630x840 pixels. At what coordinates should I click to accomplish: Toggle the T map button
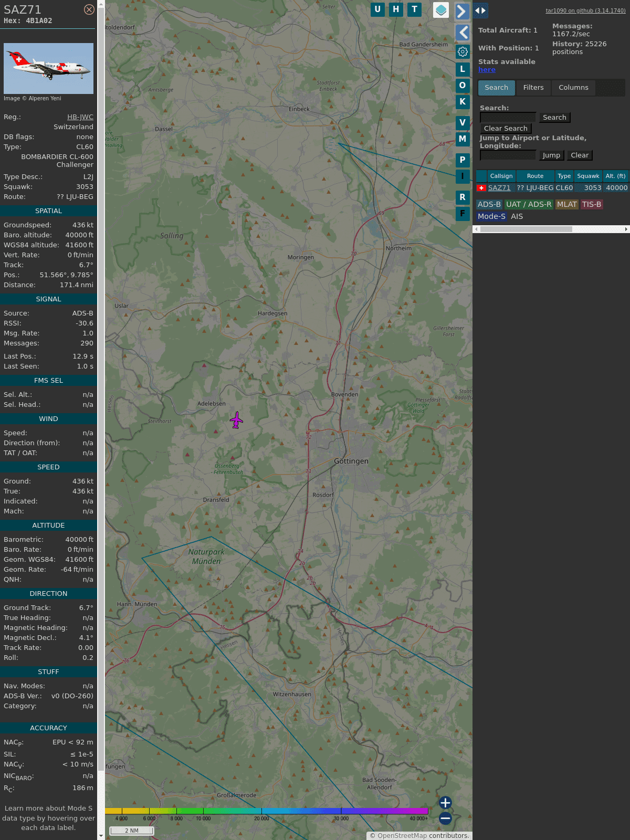click(x=414, y=9)
